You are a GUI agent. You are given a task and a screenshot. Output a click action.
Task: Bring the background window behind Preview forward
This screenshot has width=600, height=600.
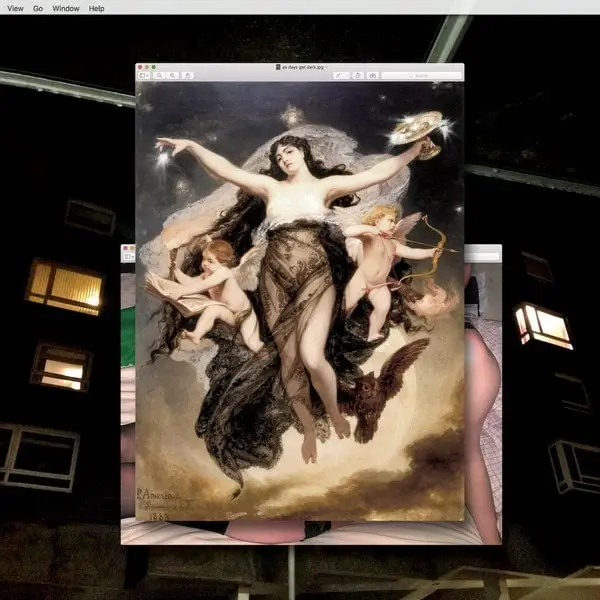pos(484,400)
